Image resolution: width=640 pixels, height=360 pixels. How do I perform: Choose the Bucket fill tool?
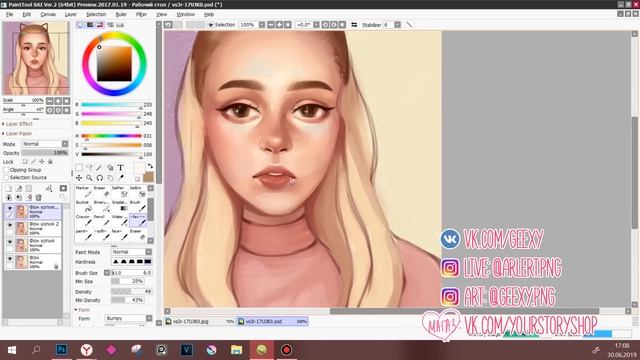(x=84, y=206)
